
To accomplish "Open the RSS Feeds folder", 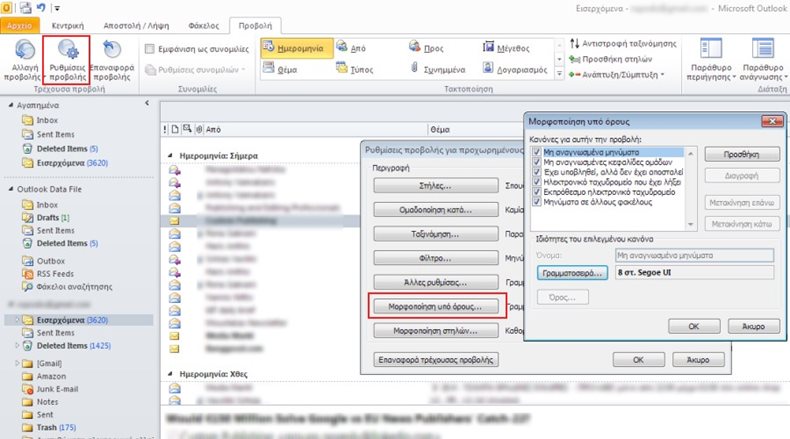I will click(55, 274).
